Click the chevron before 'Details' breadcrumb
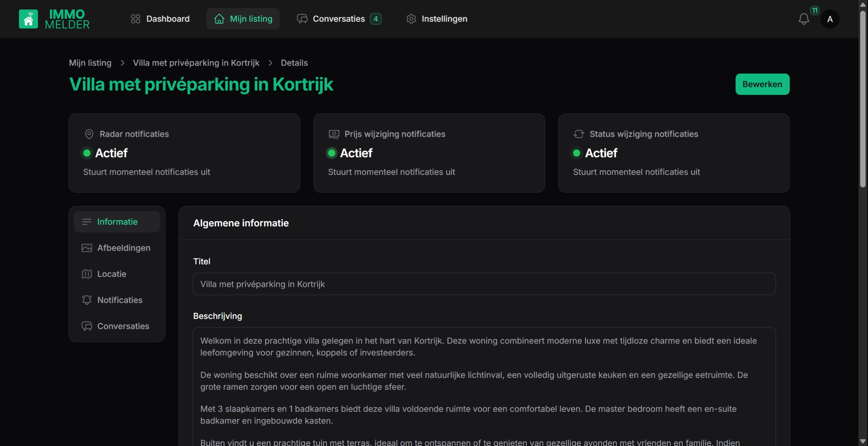Viewport: 868px width, 446px height. pos(270,63)
